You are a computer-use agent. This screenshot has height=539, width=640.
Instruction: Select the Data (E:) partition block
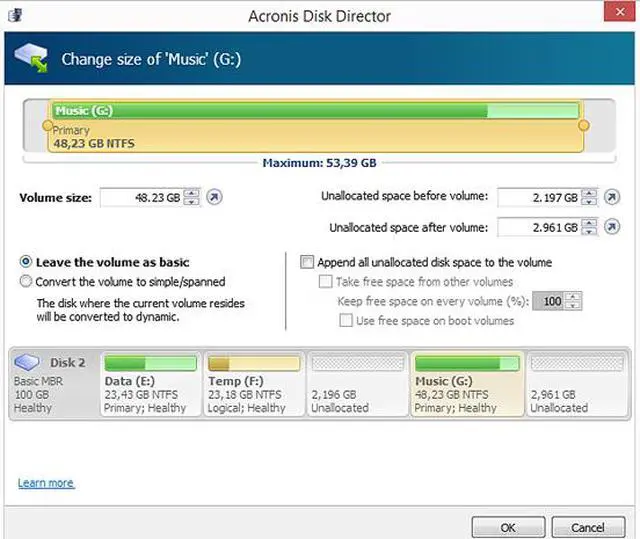click(x=149, y=383)
